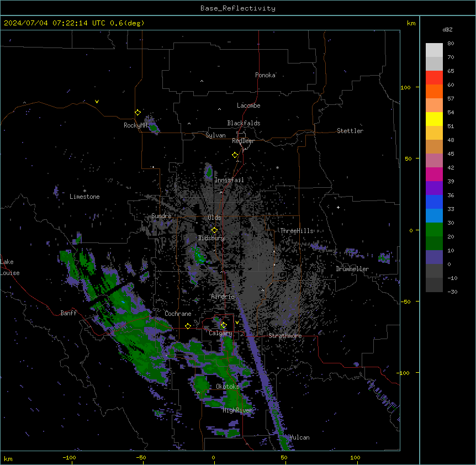
Task: Click yellow diamond marker south of RedDeer
Action: coord(235,155)
